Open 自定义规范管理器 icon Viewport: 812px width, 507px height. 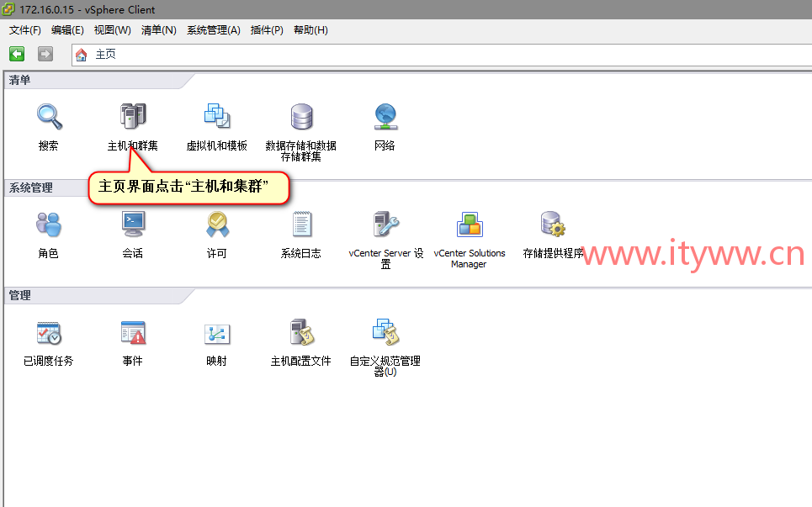(385, 332)
